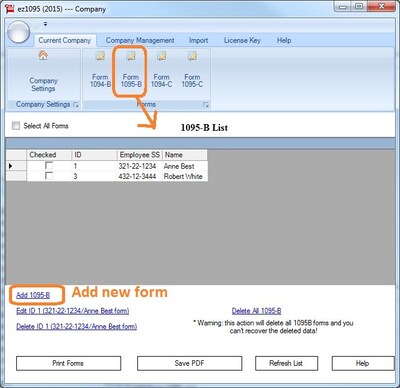Sort by the Name column header
The image size is (400, 388).
(185, 155)
